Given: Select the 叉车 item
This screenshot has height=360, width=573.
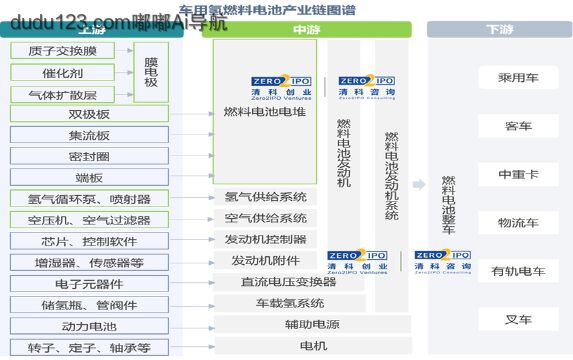Looking at the screenshot, I should [x=518, y=319].
